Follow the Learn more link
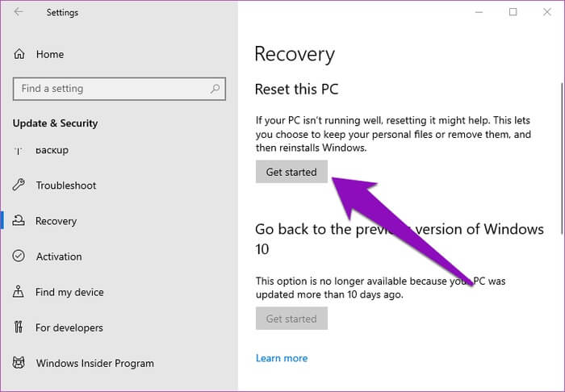565x392 pixels. click(x=282, y=358)
